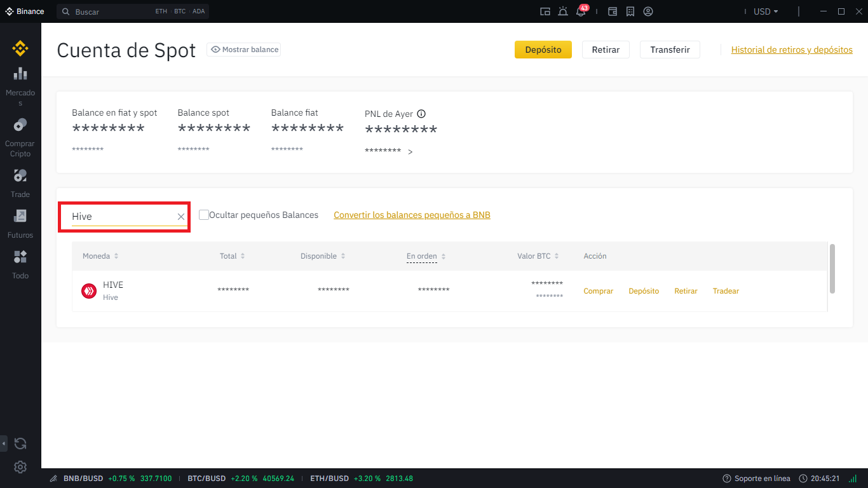Check Ocultar pequeños Balances checkbox
The image size is (868, 488).
pyautogui.click(x=204, y=215)
